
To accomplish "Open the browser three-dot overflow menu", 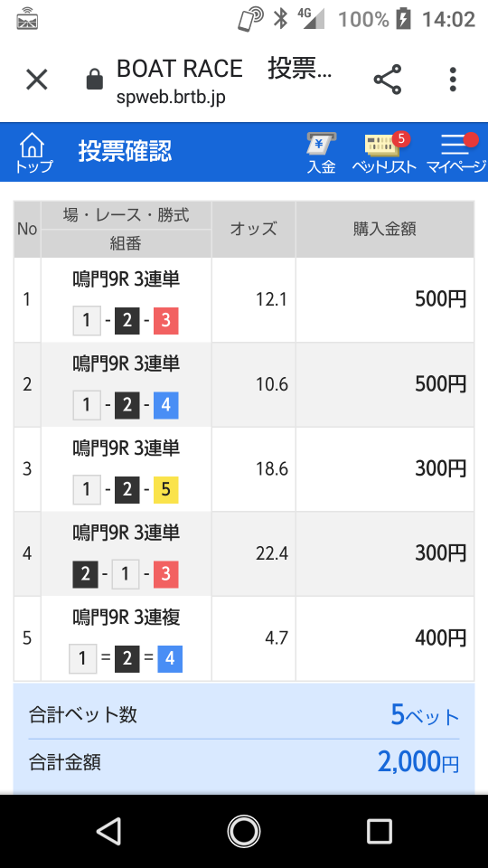I will (x=453, y=80).
